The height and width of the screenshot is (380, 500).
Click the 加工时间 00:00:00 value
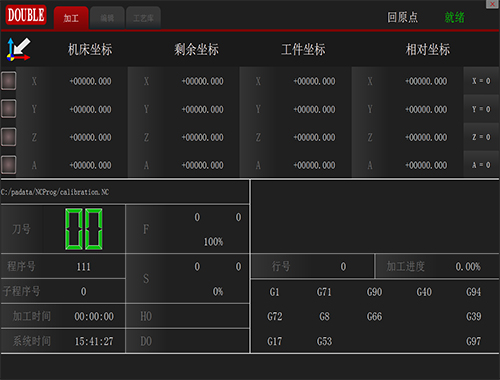tap(94, 316)
